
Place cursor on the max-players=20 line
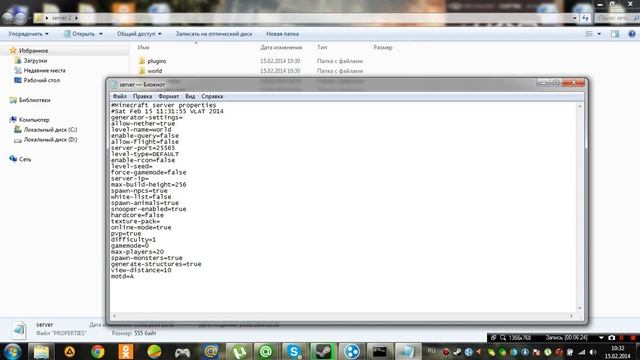click(x=138, y=252)
